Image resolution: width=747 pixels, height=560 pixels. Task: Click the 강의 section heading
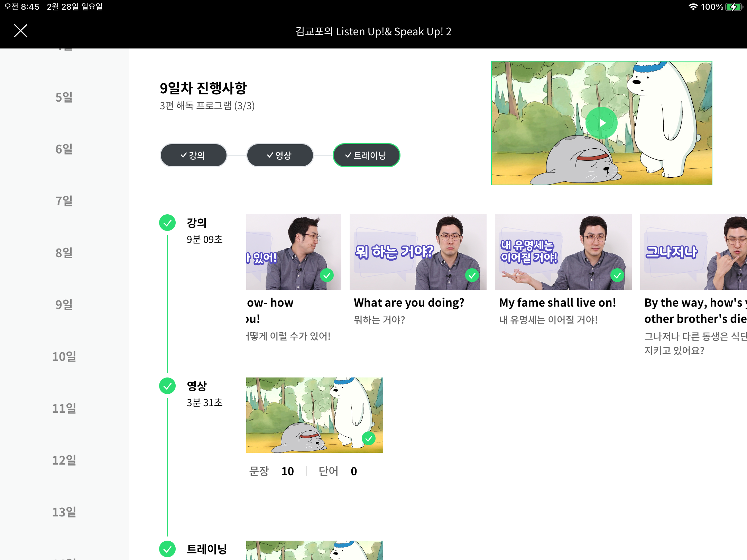coord(196,223)
